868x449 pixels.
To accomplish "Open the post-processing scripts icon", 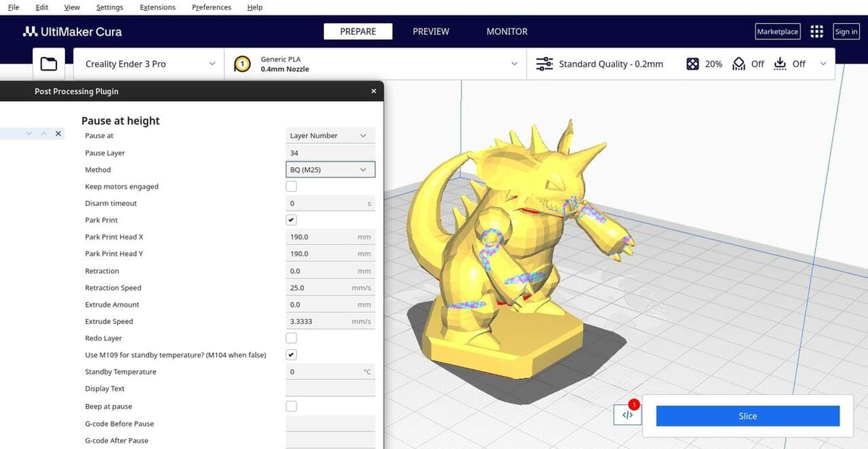I will pyautogui.click(x=627, y=415).
